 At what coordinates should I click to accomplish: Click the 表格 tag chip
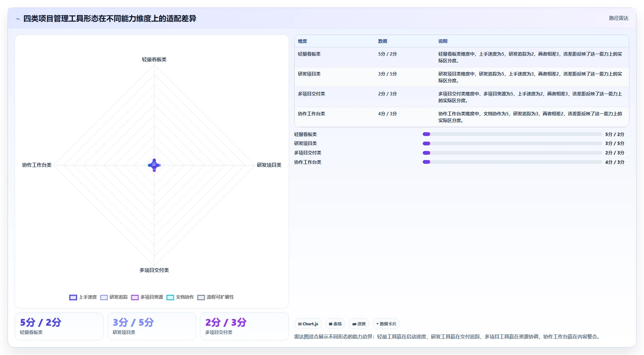click(x=335, y=324)
